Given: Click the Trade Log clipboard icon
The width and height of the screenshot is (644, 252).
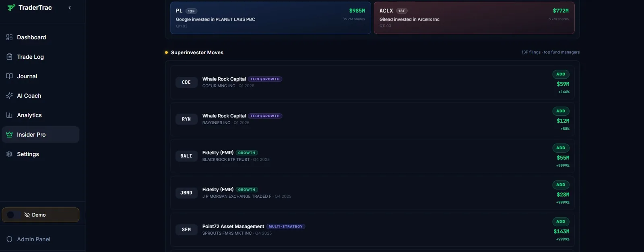Looking at the screenshot, I should (9, 57).
